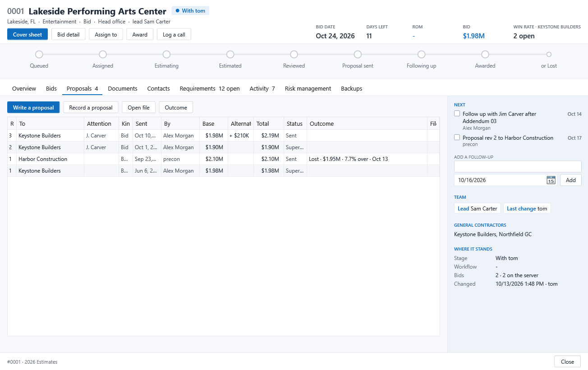This screenshot has height=370, width=588.
Task: Select the Estimating stage circle
Action: [x=166, y=55]
